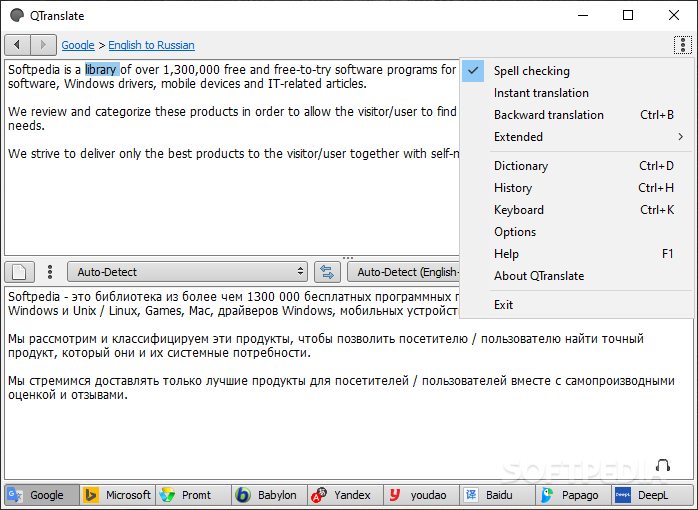Choose Exit from the menu
Screen dimensions: 698x510
pos(577,304)
